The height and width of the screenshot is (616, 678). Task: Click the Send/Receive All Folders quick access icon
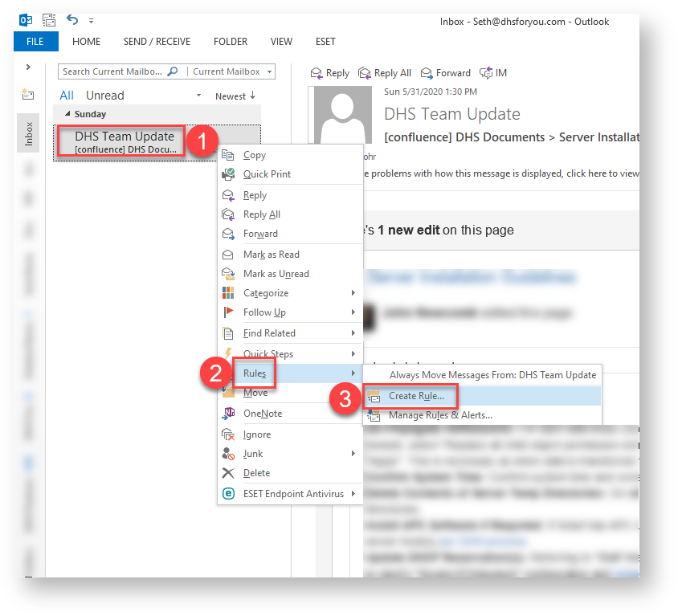pyautogui.click(x=49, y=20)
